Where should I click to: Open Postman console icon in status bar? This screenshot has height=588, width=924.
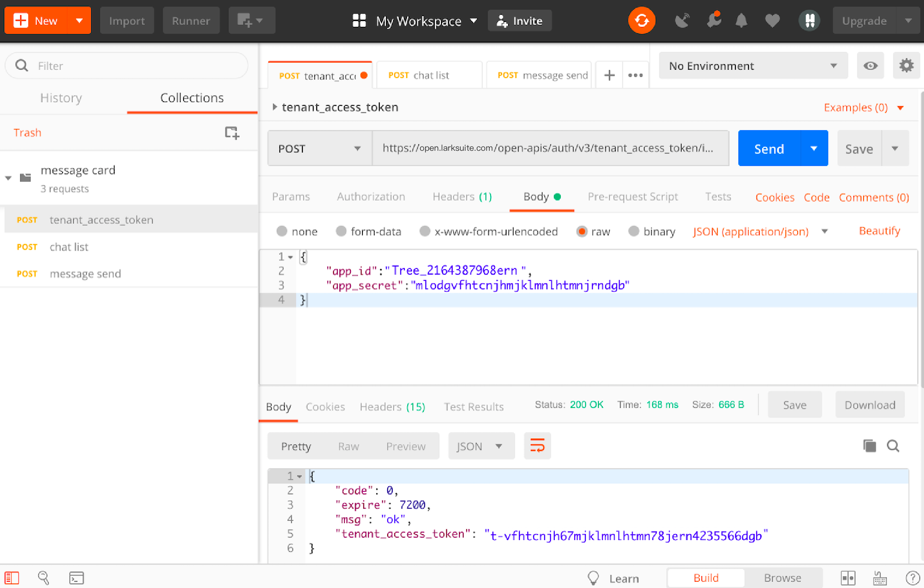[x=76, y=578]
